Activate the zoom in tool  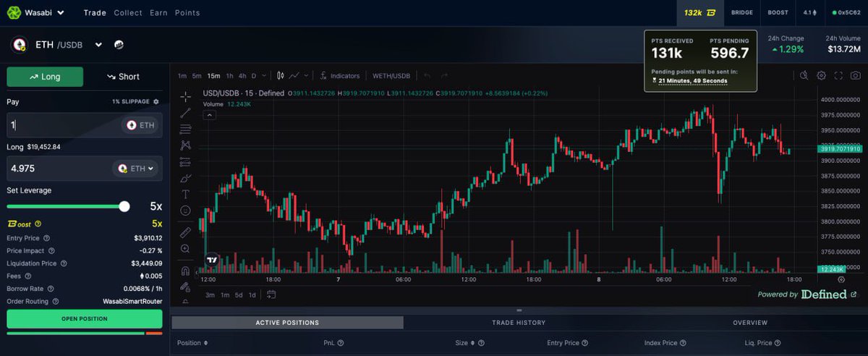click(186, 249)
